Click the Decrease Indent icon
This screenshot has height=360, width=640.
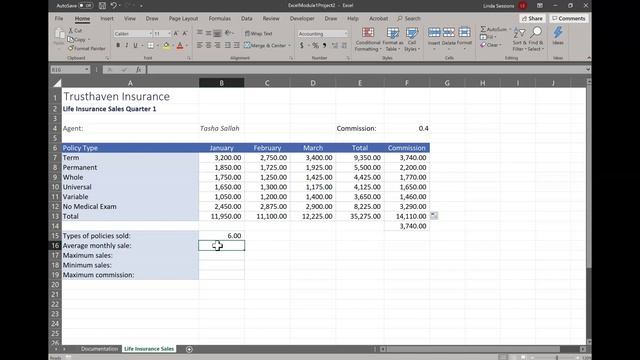point(227,45)
